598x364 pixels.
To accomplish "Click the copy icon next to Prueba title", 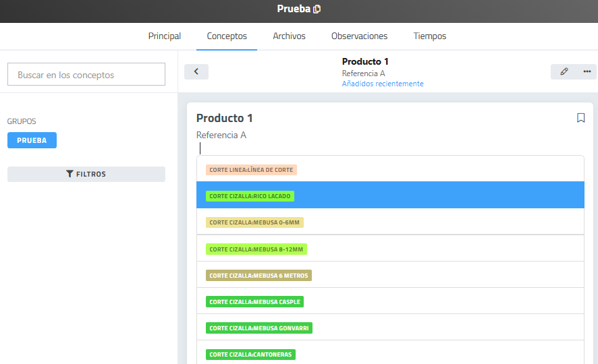I will pos(317,9).
